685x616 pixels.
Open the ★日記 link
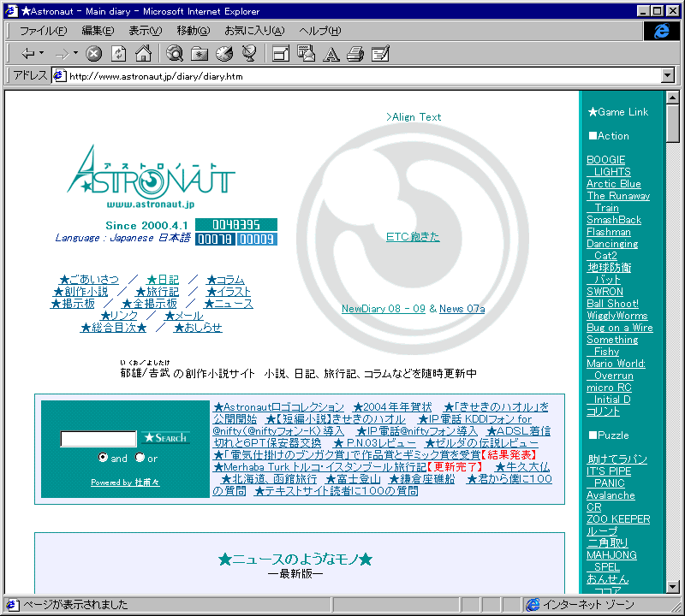[163, 280]
